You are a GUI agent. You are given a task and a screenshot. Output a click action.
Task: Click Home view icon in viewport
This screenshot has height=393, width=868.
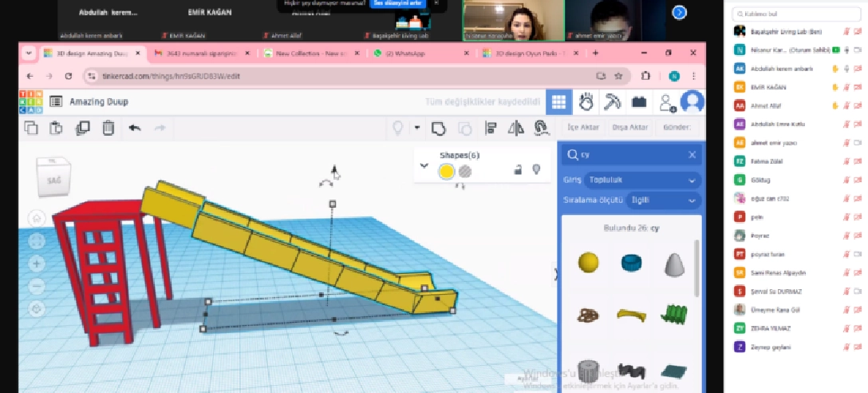[37, 218]
